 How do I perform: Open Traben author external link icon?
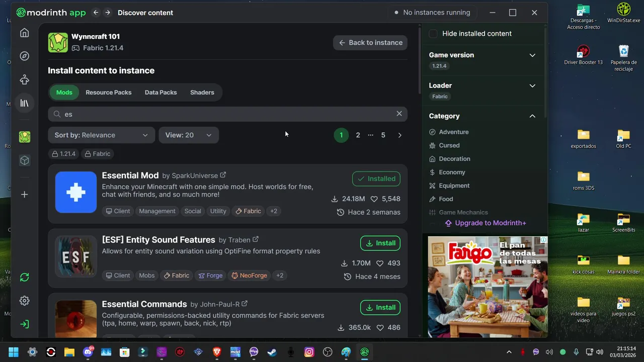[255, 239]
